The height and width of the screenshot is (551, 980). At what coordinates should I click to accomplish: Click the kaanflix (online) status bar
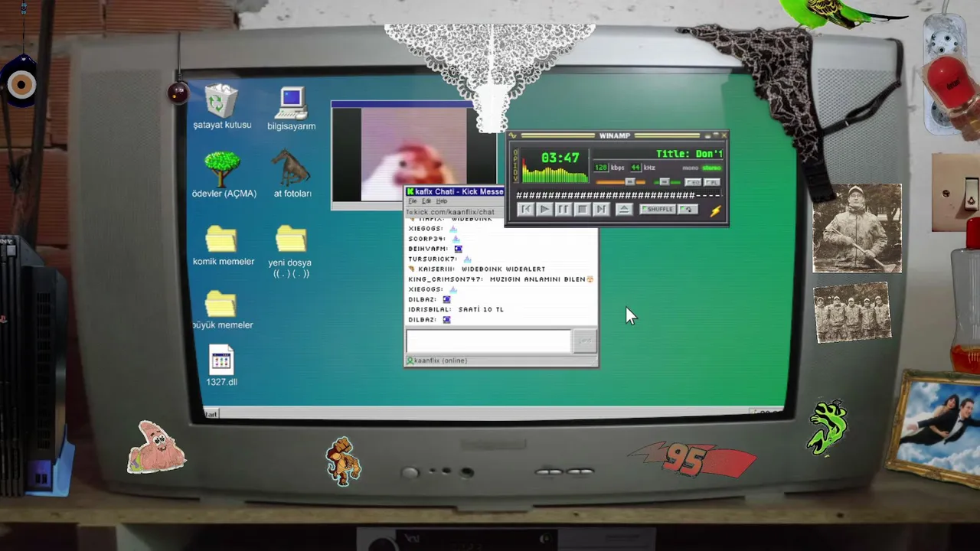pyautogui.click(x=501, y=360)
